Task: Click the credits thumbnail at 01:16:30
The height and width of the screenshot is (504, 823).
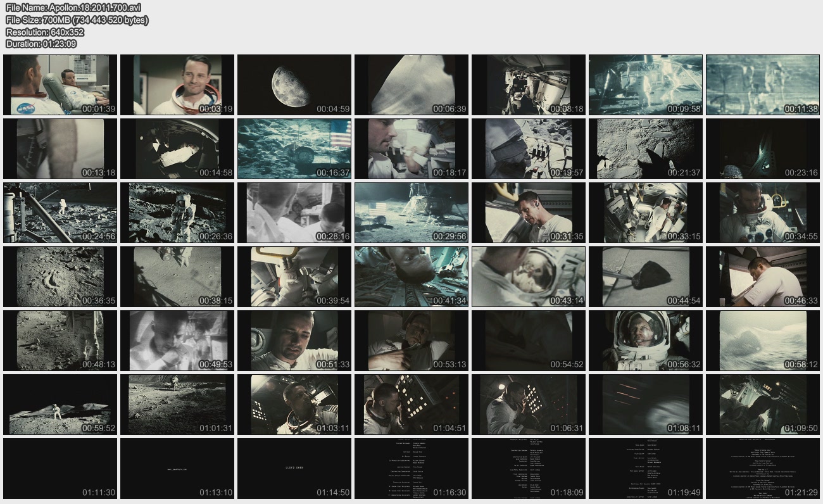Action: [x=411, y=469]
